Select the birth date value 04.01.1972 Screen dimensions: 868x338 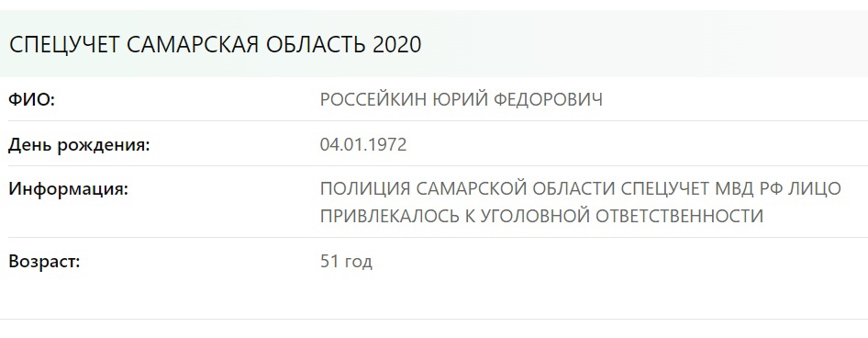tap(363, 144)
